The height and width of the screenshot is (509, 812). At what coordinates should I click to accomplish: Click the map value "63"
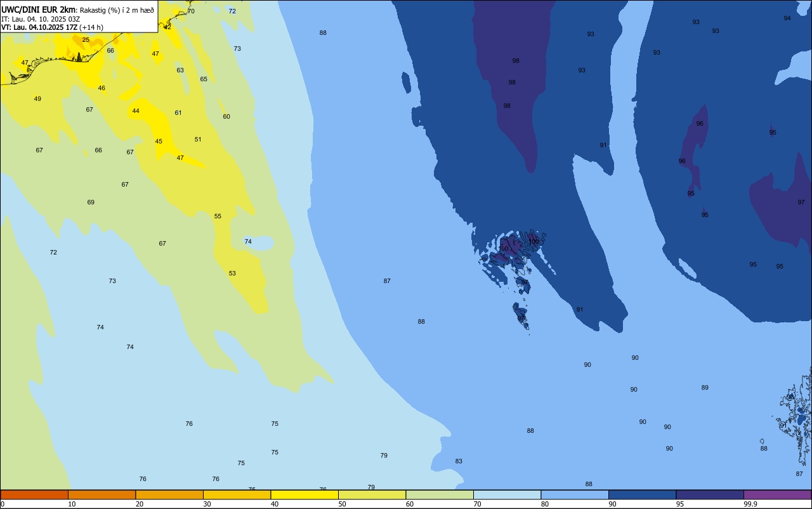coord(180,70)
